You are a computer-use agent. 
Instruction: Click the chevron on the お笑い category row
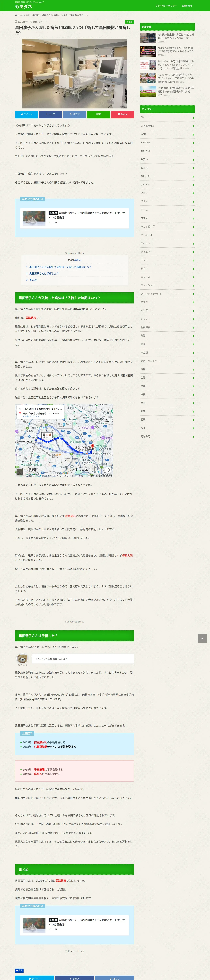(x=194, y=160)
